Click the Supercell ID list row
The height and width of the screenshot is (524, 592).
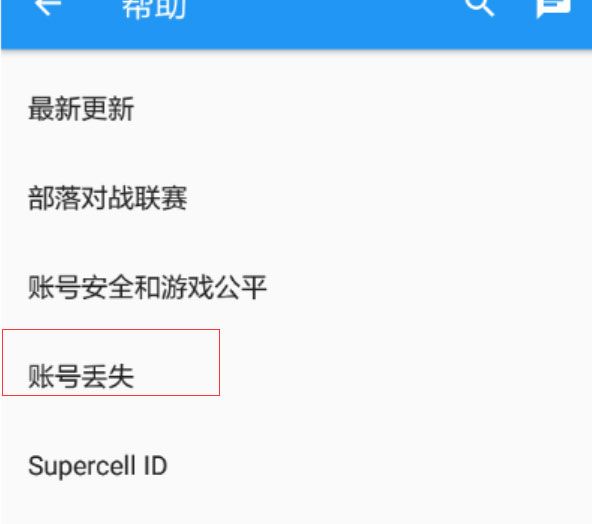pyautogui.click(x=296, y=465)
